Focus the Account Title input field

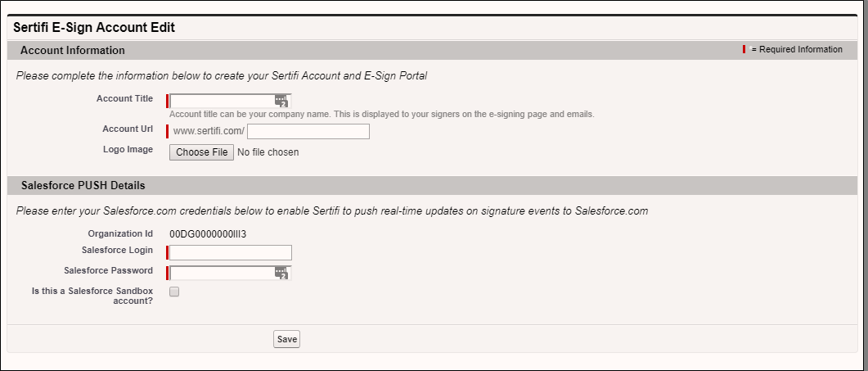pos(230,101)
